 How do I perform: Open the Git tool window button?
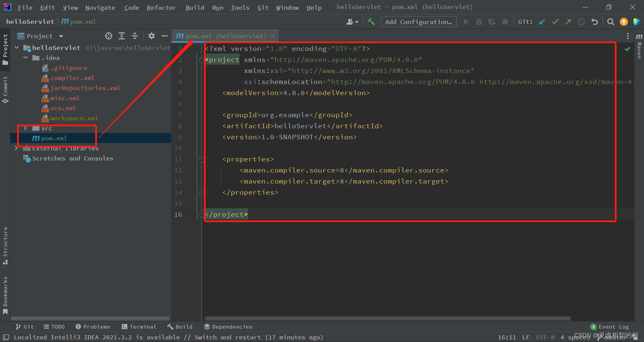24,327
